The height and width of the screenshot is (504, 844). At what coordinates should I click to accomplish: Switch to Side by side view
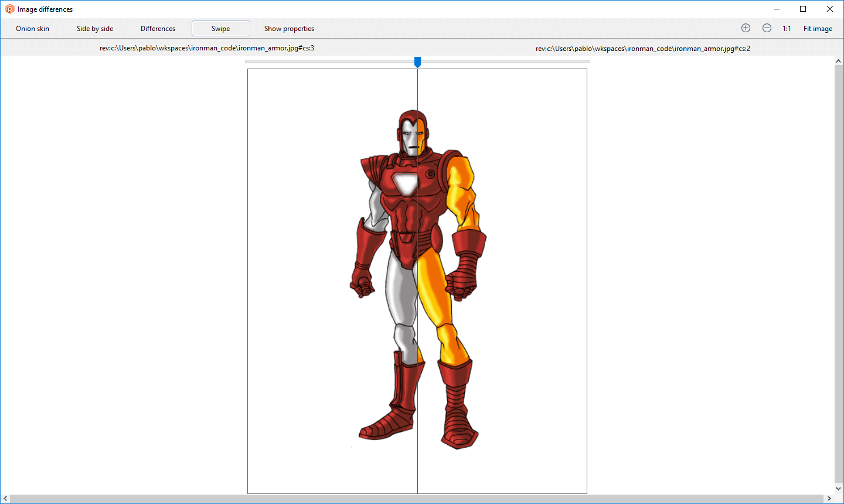coord(95,29)
